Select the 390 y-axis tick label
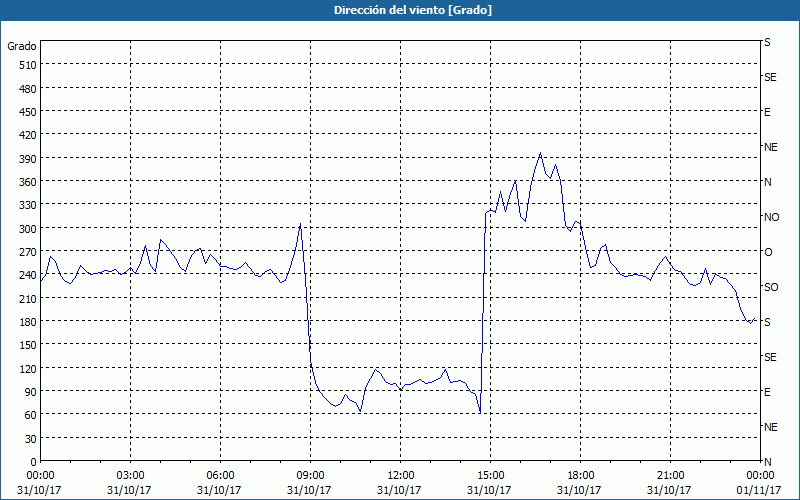Image resolution: width=800 pixels, height=500 pixels. [28, 158]
